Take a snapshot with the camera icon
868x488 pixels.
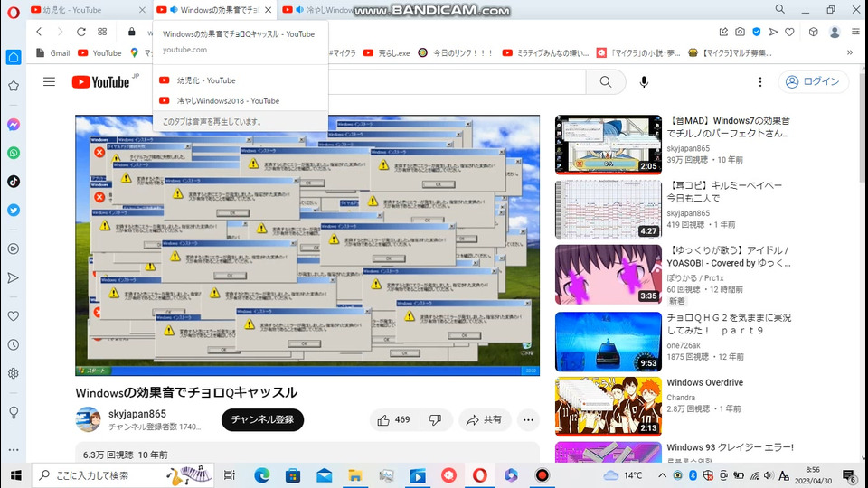tap(741, 33)
